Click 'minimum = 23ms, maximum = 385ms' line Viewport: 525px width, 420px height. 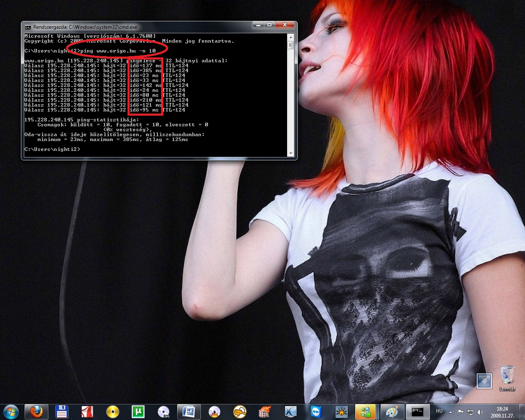click(113, 139)
